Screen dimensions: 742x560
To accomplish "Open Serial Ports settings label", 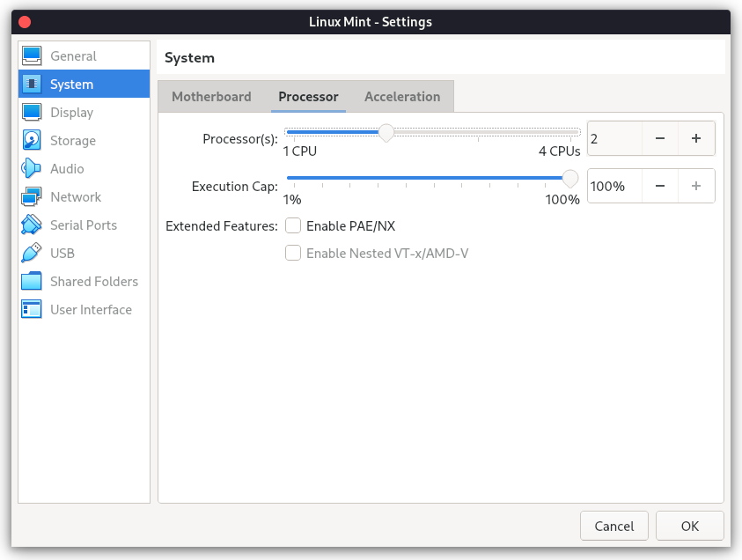I will pyautogui.click(x=84, y=225).
